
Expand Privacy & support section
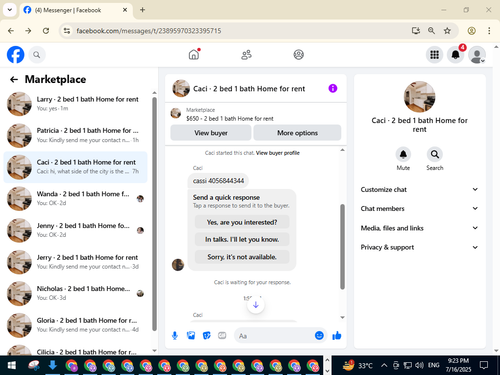point(419,247)
